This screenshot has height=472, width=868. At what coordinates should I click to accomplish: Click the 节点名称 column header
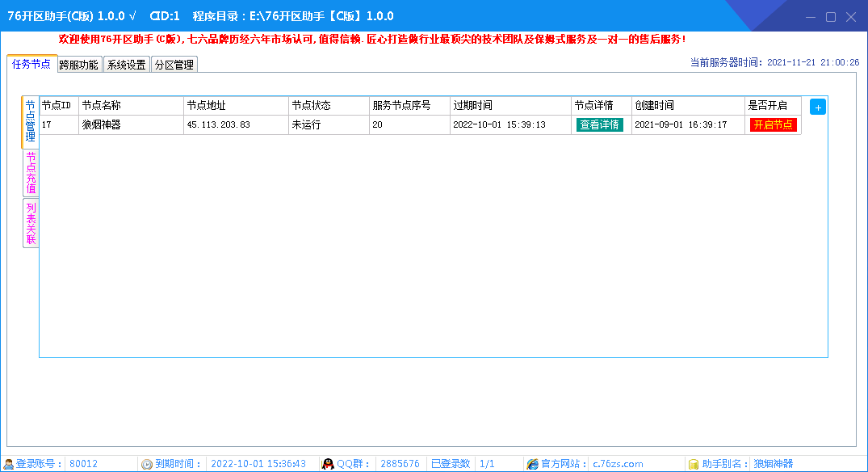pyautogui.click(x=101, y=106)
